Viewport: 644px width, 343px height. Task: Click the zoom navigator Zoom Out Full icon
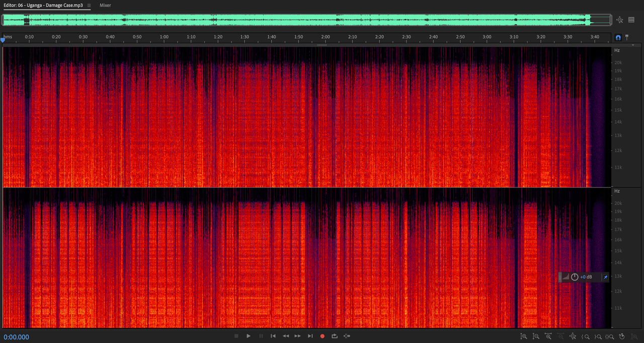click(x=619, y=20)
